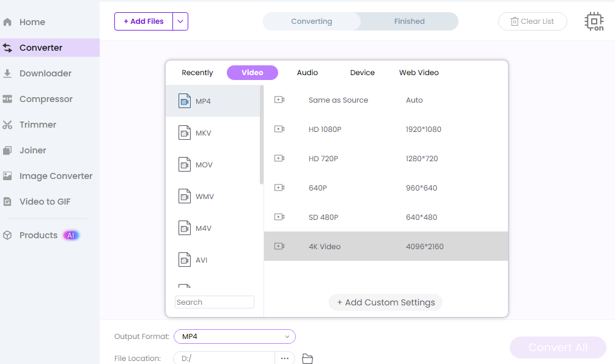This screenshot has width=615, height=364.
Task: Open the Compressor tool from sidebar
Action: coord(46,99)
